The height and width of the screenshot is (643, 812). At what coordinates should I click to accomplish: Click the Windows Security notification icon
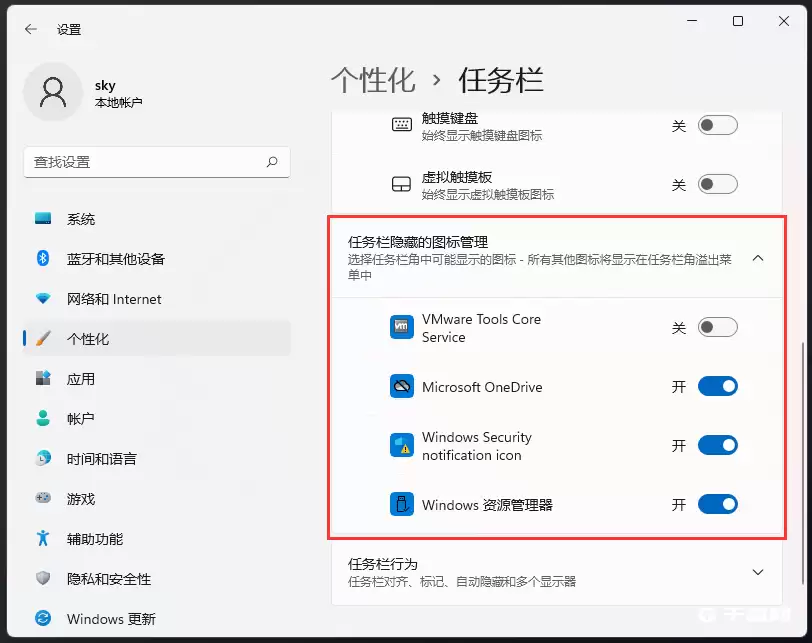401,445
